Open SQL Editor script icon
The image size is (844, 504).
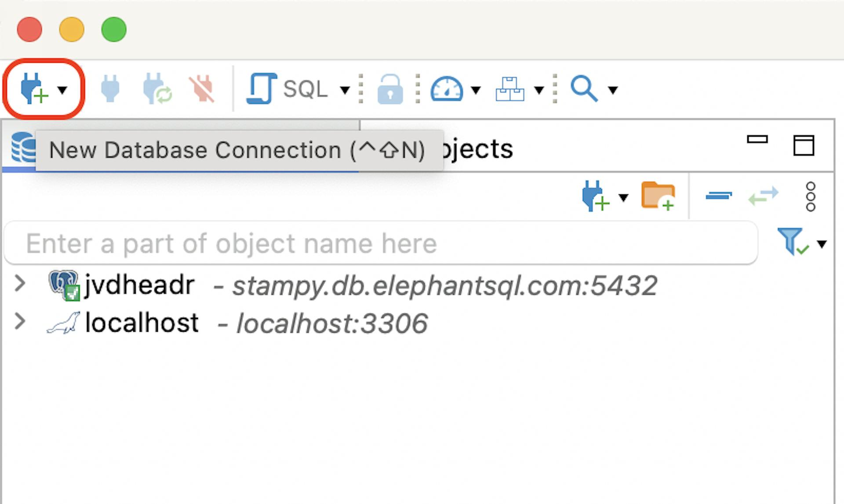pos(262,89)
